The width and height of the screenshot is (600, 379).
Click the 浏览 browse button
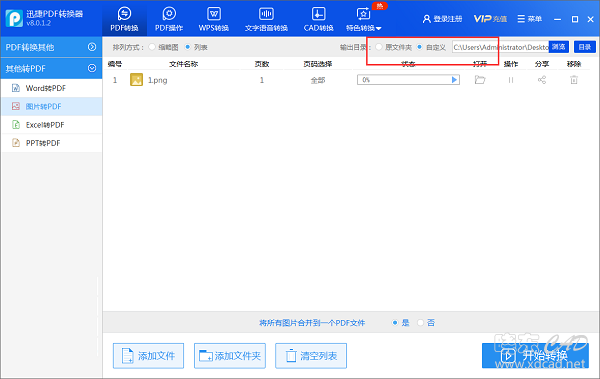pos(559,47)
